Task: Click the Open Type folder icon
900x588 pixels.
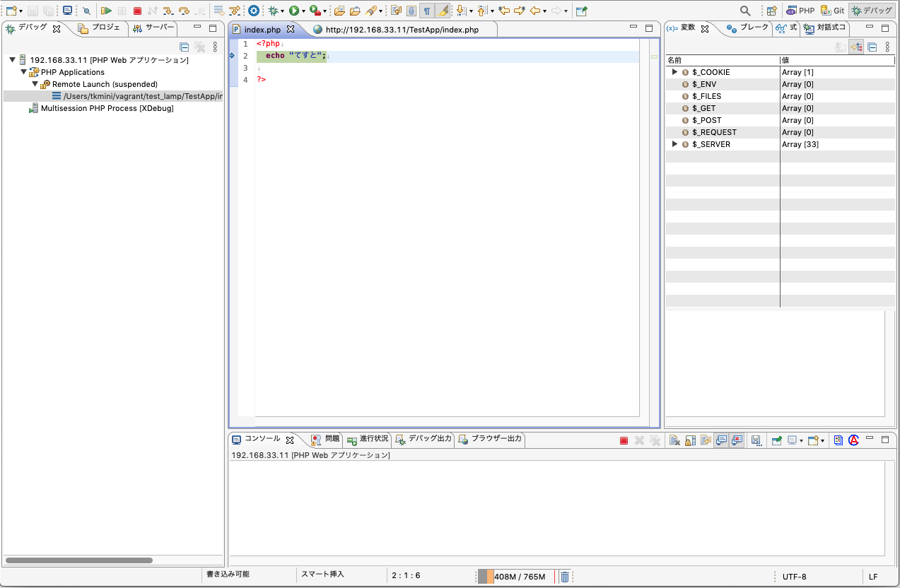Action: 339,11
